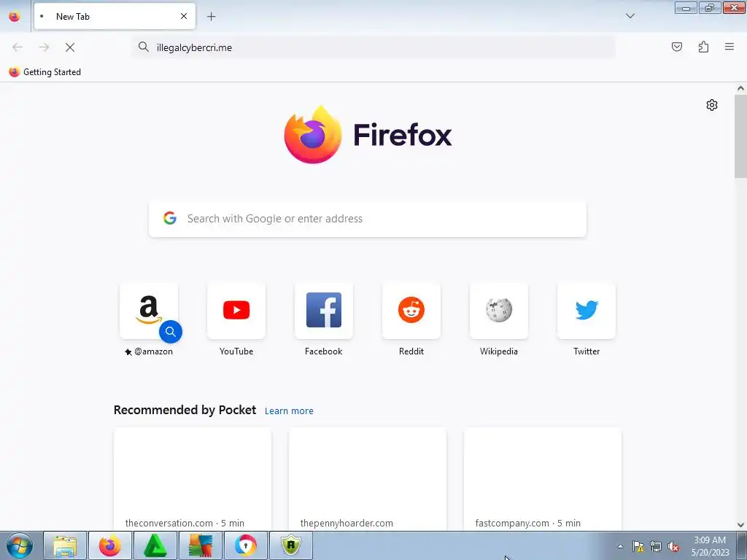The height and width of the screenshot is (560, 747).
Task: Click the Show desktop strip
Action: coord(742,545)
